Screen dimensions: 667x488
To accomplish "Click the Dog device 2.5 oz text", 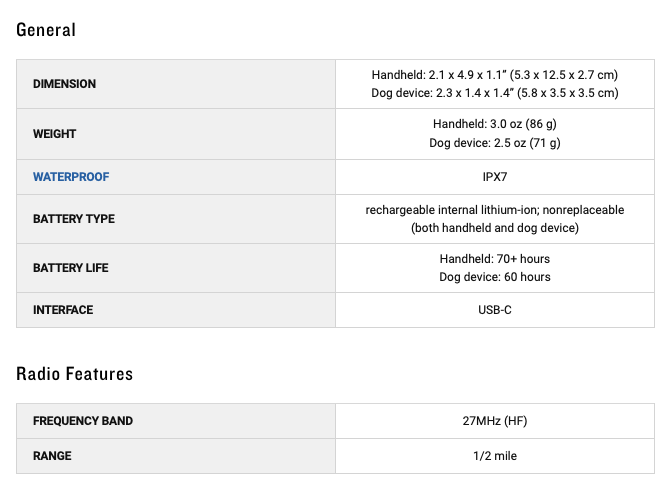I will coord(494,143).
